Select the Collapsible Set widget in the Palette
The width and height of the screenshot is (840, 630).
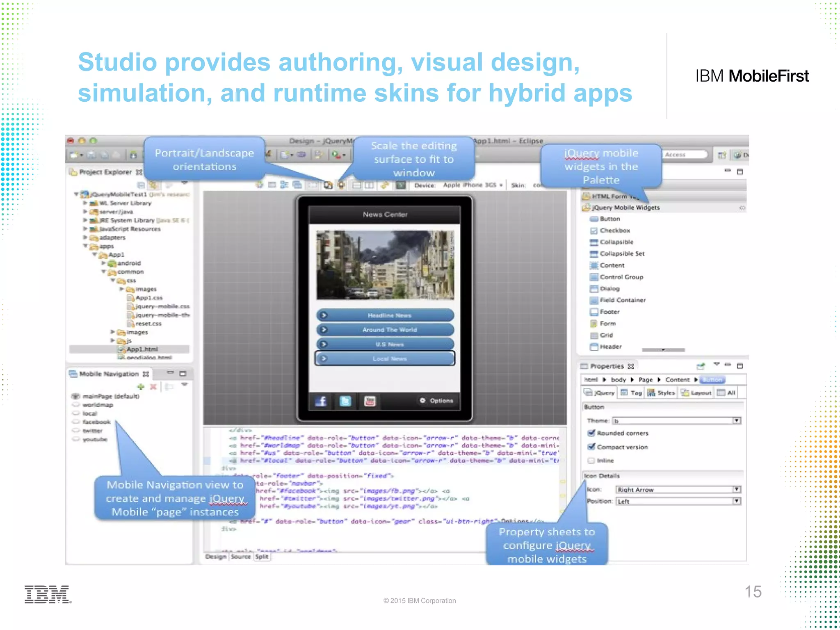(622, 254)
